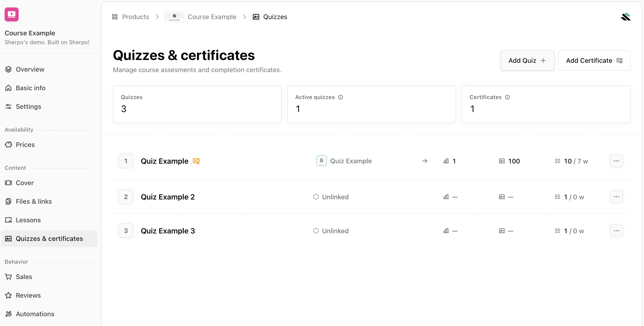Click the Add Certificate button
Image resolution: width=644 pixels, height=326 pixels.
pos(594,60)
